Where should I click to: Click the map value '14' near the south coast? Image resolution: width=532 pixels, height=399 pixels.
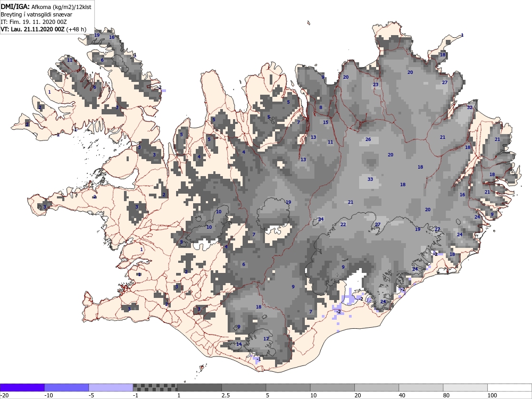point(239,344)
